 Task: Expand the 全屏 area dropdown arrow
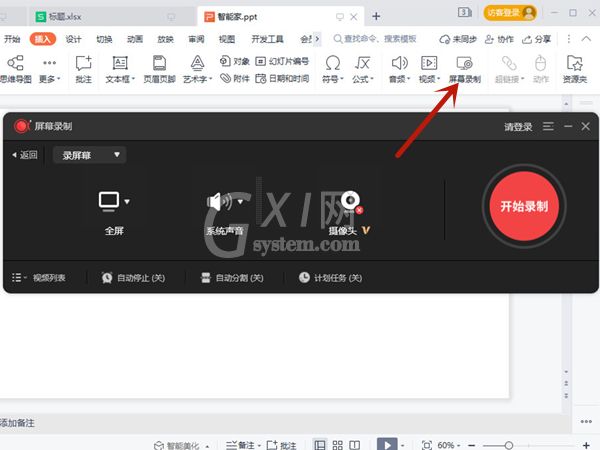pyautogui.click(x=127, y=202)
